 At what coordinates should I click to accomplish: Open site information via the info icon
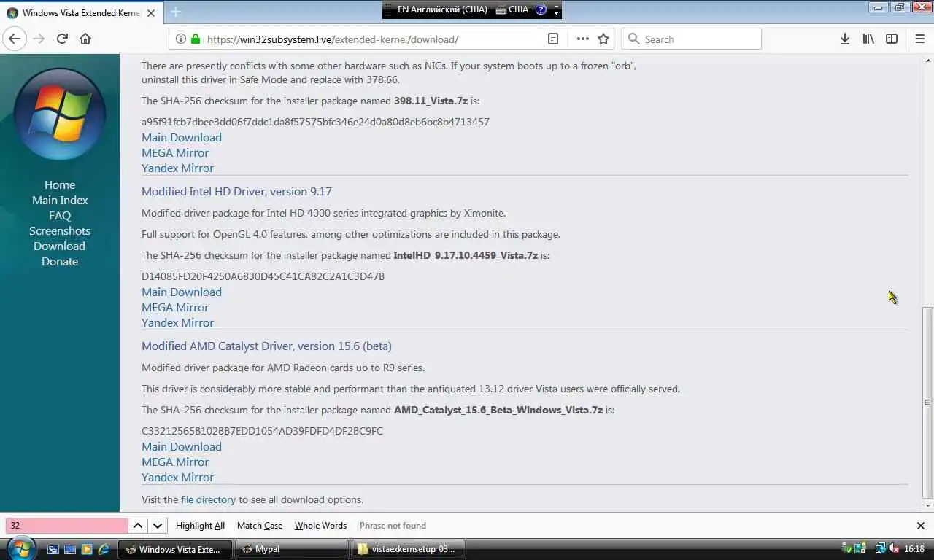(x=180, y=39)
